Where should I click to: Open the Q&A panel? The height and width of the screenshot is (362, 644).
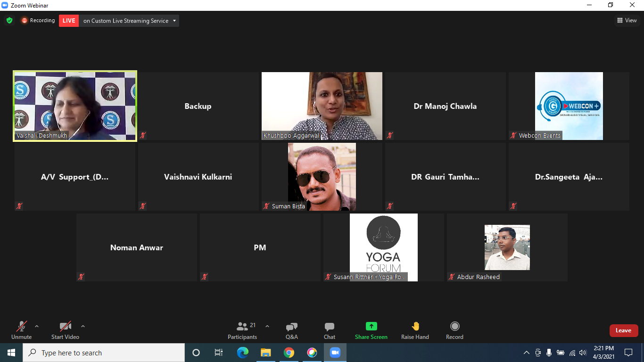click(291, 330)
